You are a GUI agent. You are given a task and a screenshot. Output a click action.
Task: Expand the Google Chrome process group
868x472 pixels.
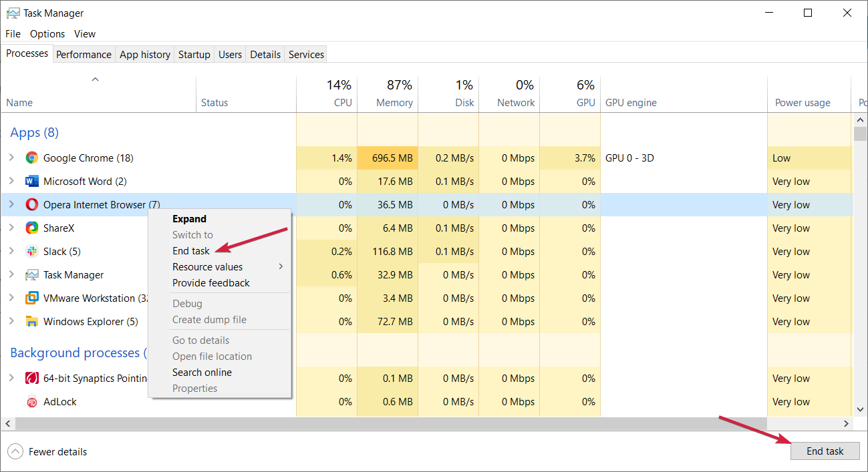pos(11,158)
